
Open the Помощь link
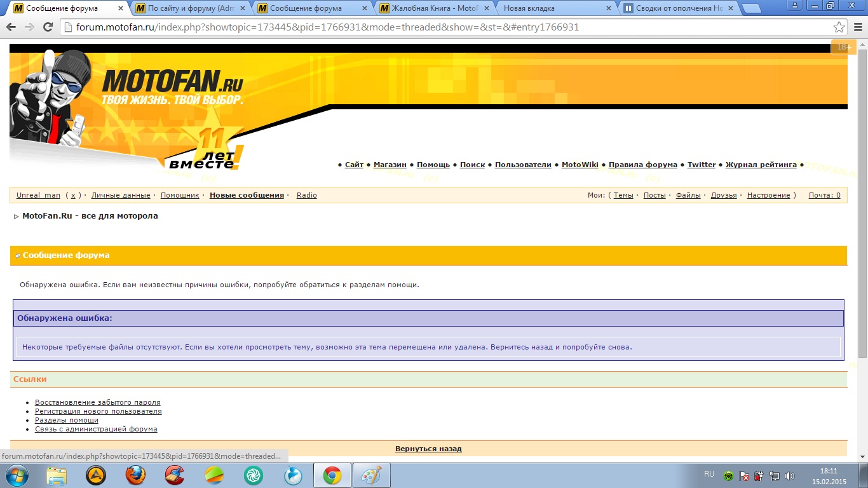433,165
